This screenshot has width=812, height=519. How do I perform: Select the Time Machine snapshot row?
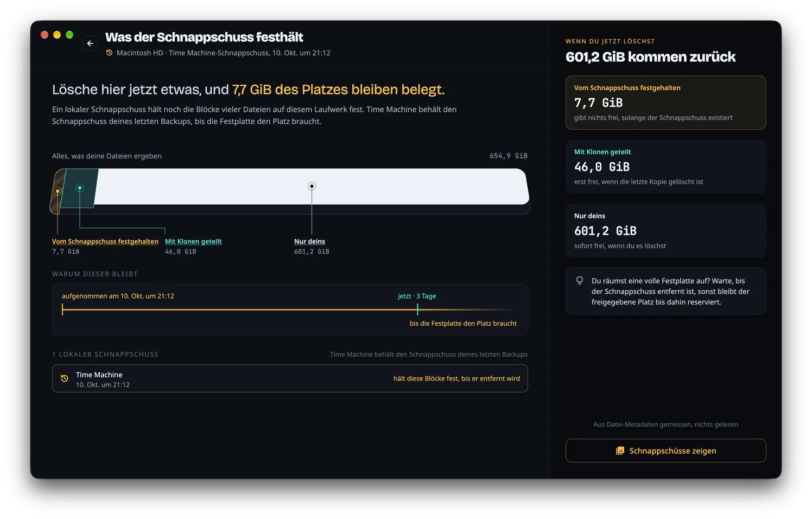290,378
